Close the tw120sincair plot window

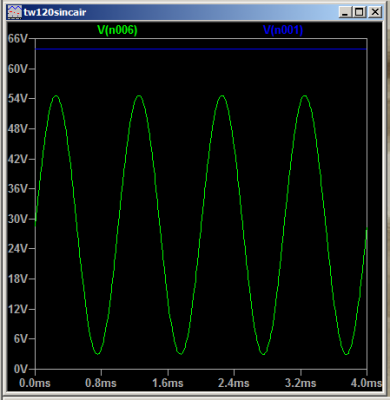coord(375,12)
